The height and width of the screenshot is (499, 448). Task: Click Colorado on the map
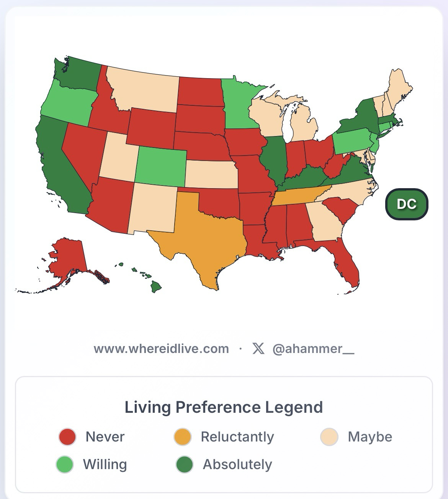160,165
